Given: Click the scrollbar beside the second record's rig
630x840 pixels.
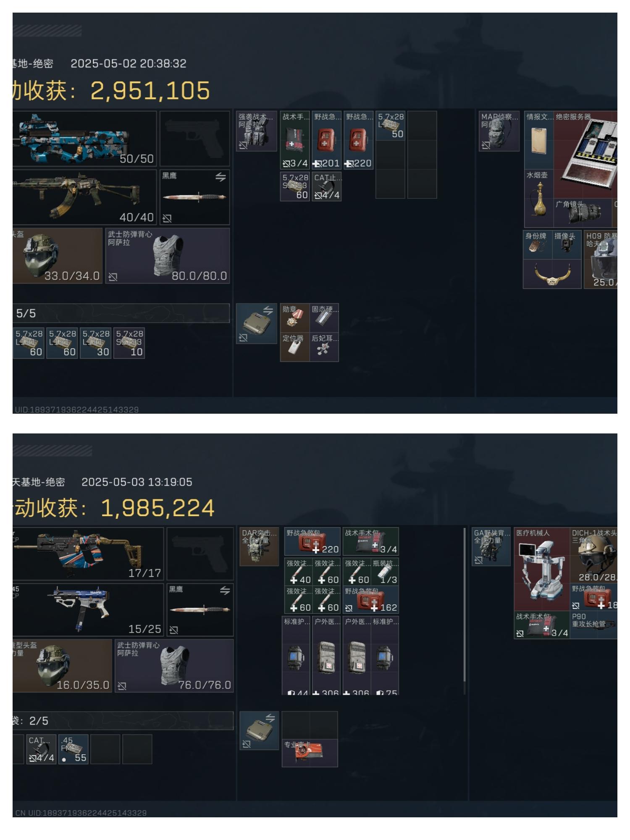Looking at the screenshot, I should click(x=465, y=611).
